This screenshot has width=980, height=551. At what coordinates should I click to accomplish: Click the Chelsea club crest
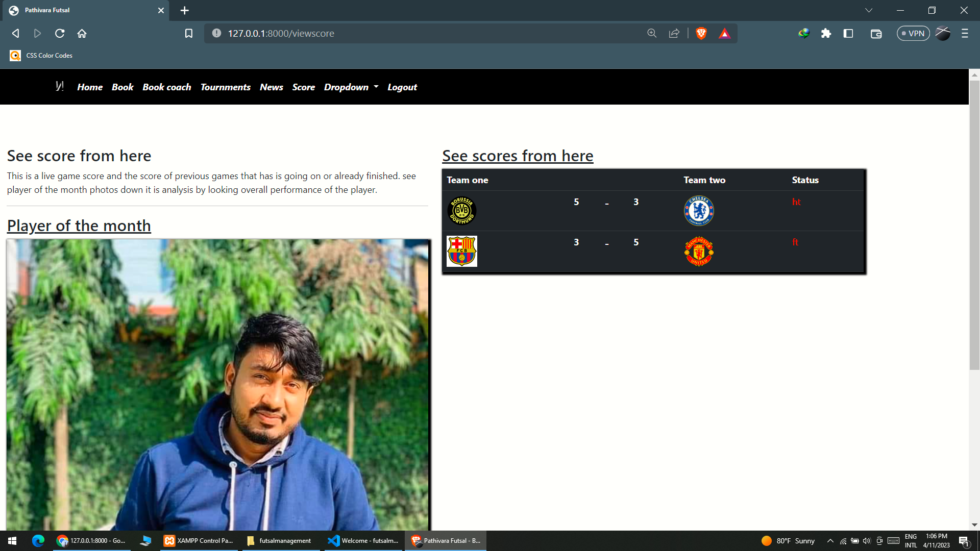(x=698, y=211)
